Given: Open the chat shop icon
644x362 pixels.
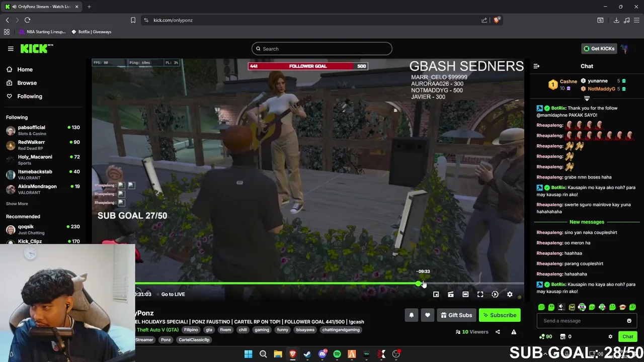Looking at the screenshot, I should 563,336.
